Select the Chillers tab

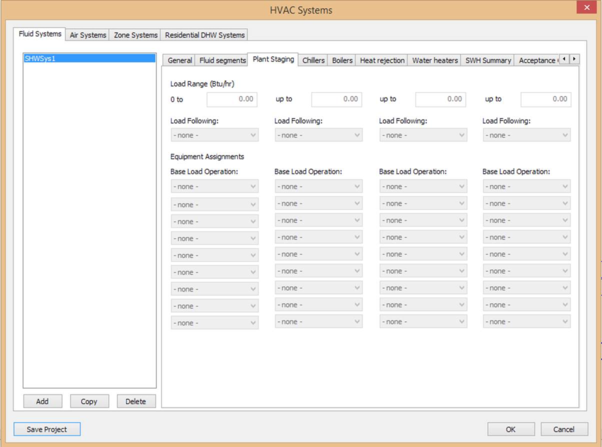click(313, 61)
